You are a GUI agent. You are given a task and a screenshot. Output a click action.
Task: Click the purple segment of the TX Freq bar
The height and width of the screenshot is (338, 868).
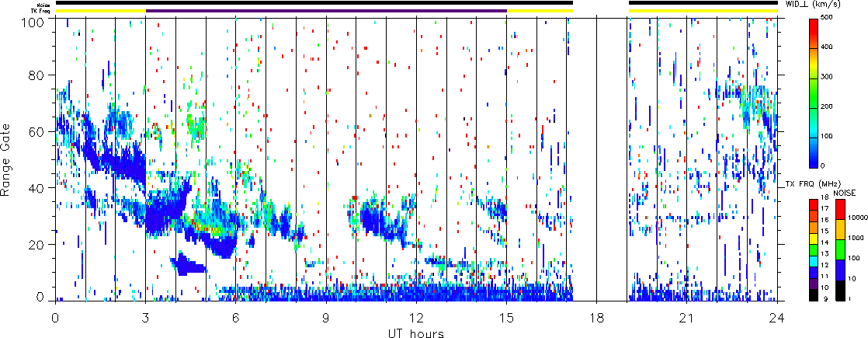326,11
